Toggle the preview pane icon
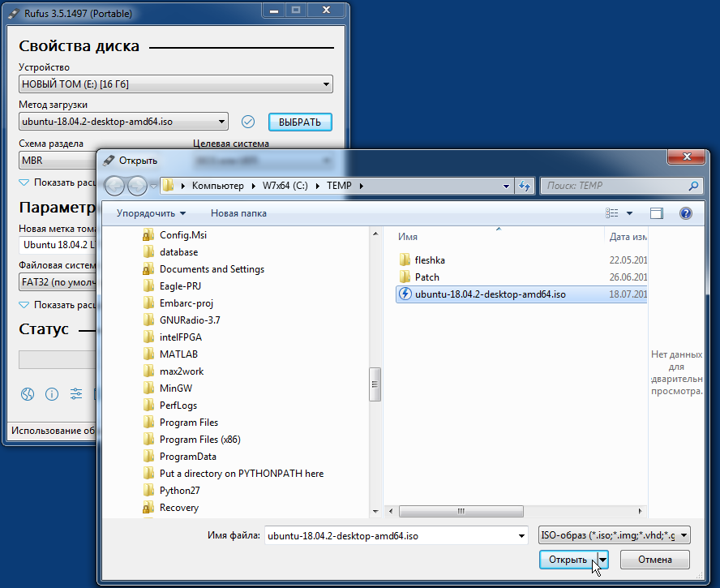 tap(657, 213)
